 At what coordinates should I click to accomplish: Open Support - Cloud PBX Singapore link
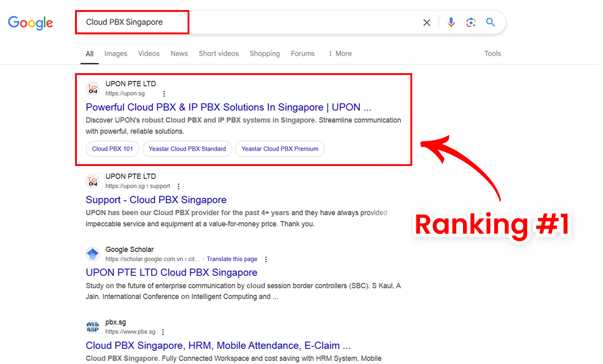point(156,200)
